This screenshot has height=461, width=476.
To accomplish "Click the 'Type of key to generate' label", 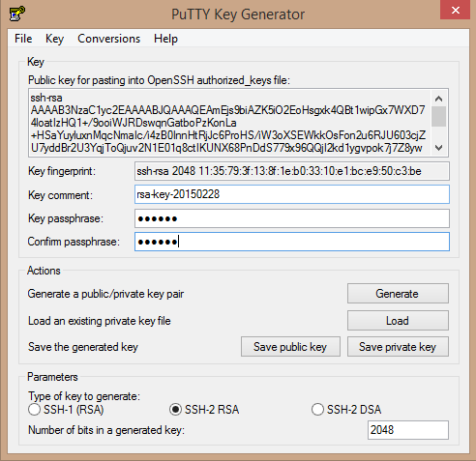I will [x=84, y=396].
